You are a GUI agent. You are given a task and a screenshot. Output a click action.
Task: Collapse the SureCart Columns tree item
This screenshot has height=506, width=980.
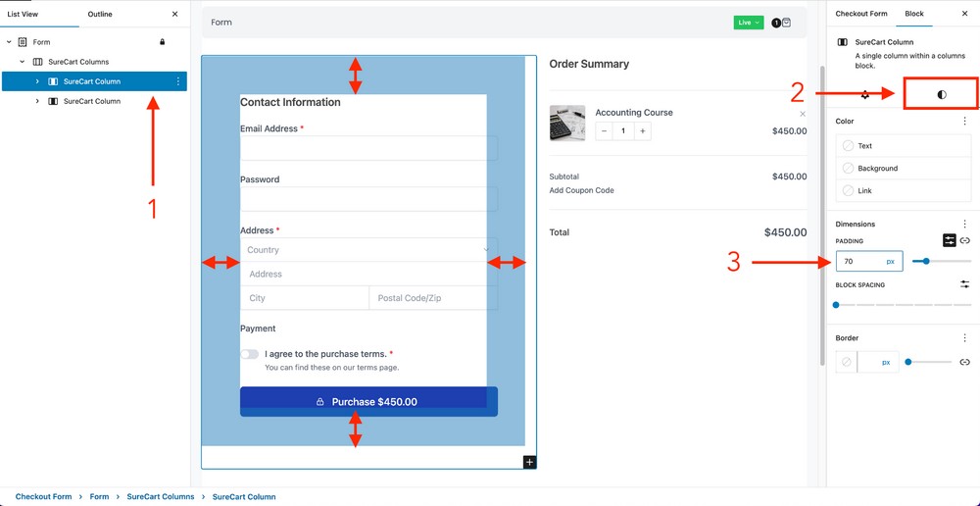pyautogui.click(x=23, y=62)
